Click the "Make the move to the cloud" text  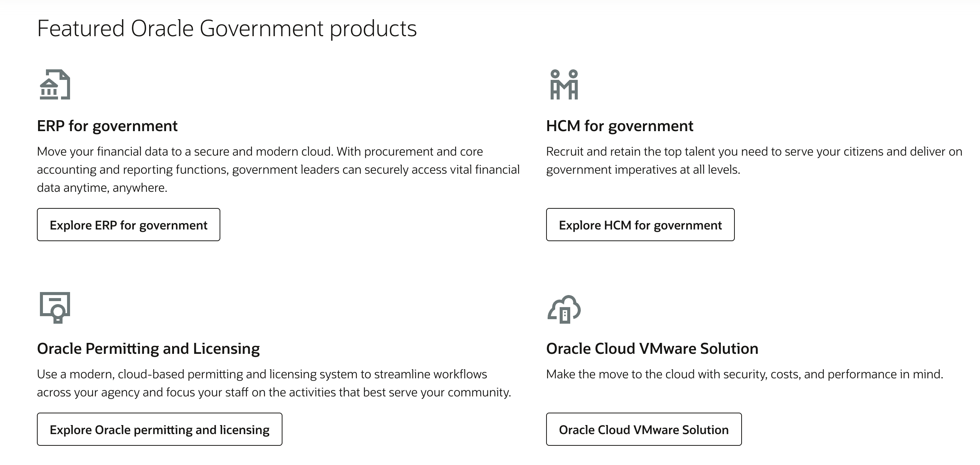pyautogui.click(x=745, y=375)
